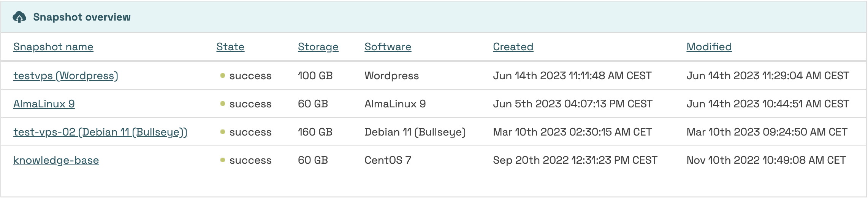The height and width of the screenshot is (198, 868).
Task: Click the 160 GB storage value
Action: click(x=315, y=132)
